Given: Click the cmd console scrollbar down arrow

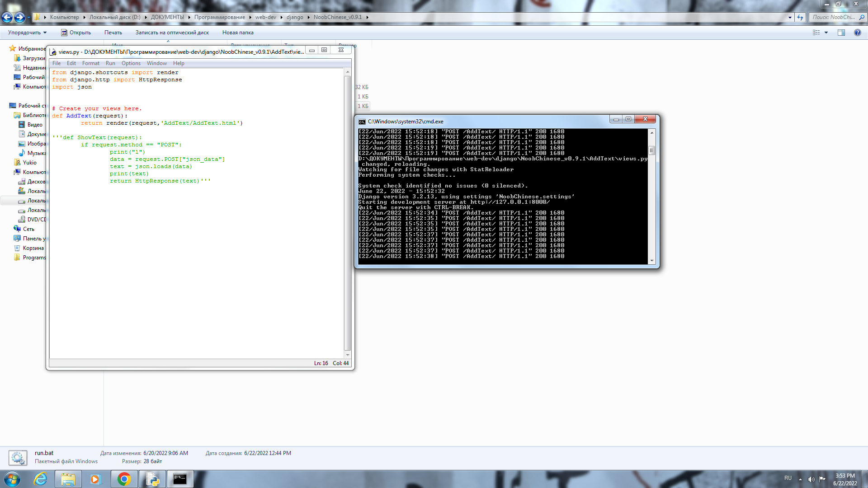Looking at the screenshot, I should pyautogui.click(x=652, y=261).
